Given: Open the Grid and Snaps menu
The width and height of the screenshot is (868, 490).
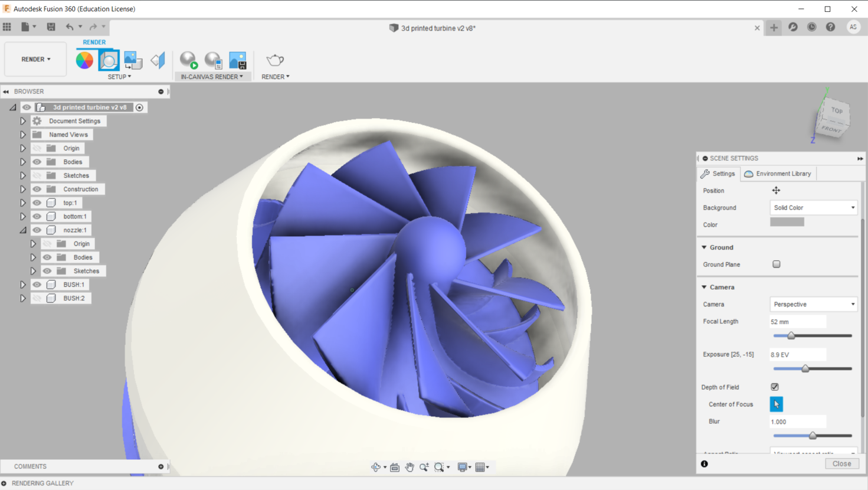Looking at the screenshot, I should (482, 467).
